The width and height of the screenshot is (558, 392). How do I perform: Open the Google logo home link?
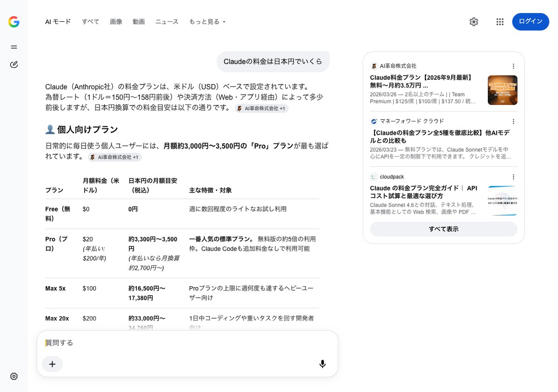click(x=14, y=22)
